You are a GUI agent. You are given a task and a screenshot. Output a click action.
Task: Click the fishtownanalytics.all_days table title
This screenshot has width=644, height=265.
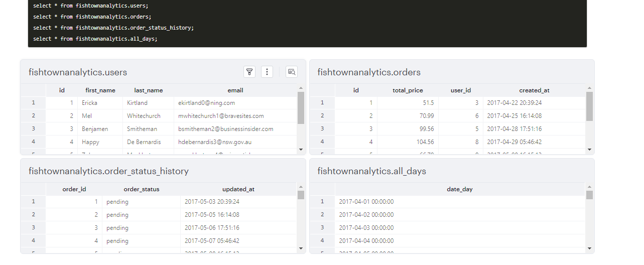tap(371, 171)
